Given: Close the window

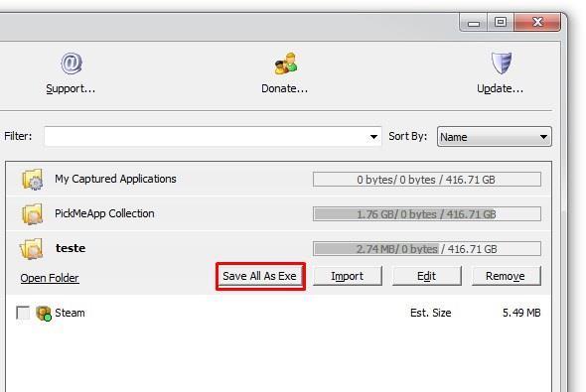Looking at the screenshot, I should tap(537, 22).
